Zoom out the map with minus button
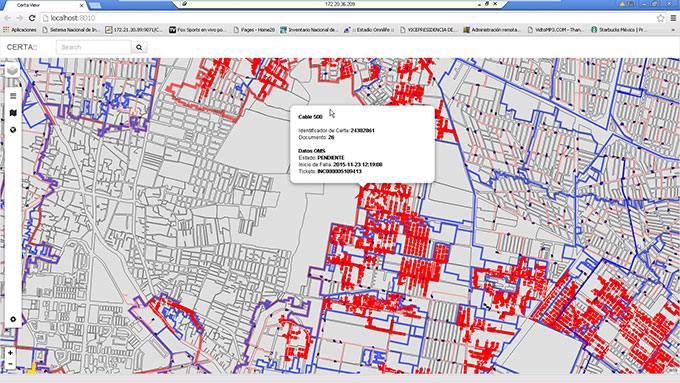 pyautogui.click(x=10, y=364)
